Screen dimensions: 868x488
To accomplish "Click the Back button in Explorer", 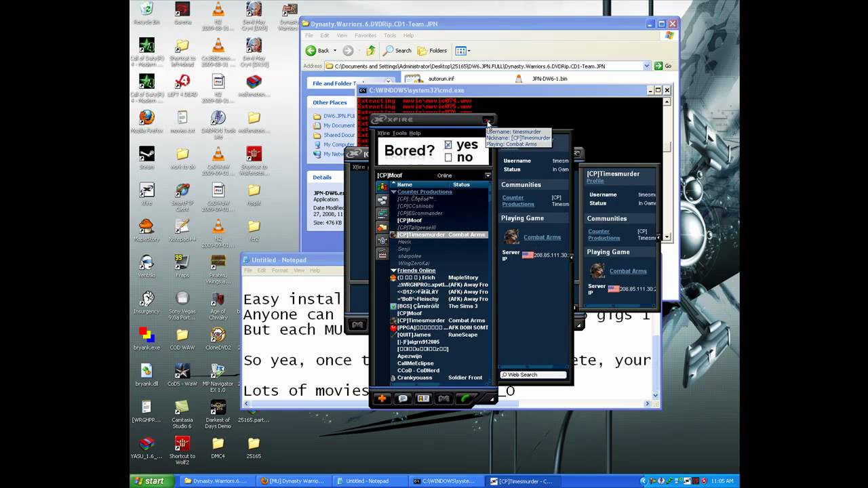I will [317, 50].
